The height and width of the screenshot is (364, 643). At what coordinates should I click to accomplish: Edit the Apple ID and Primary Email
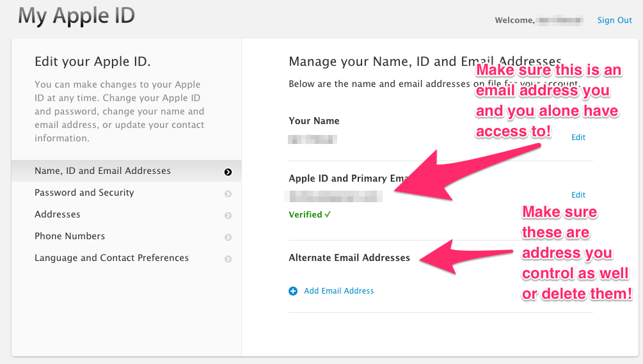point(578,194)
